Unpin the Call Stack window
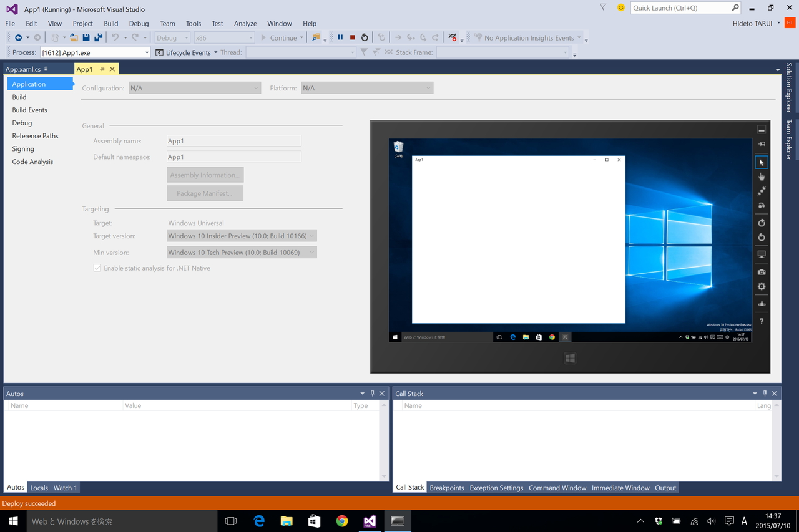This screenshot has width=799, height=532. pyautogui.click(x=764, y=393)
